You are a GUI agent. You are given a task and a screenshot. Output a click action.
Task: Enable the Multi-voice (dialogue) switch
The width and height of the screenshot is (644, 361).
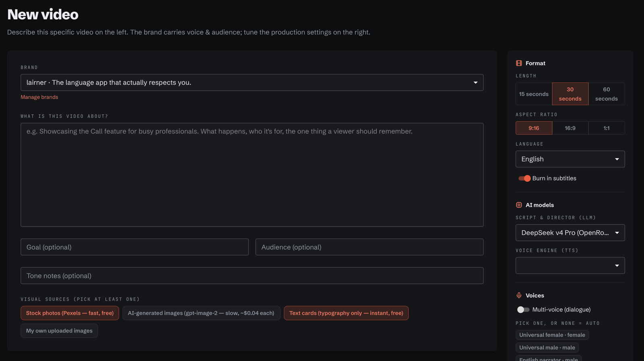(523, 310)
